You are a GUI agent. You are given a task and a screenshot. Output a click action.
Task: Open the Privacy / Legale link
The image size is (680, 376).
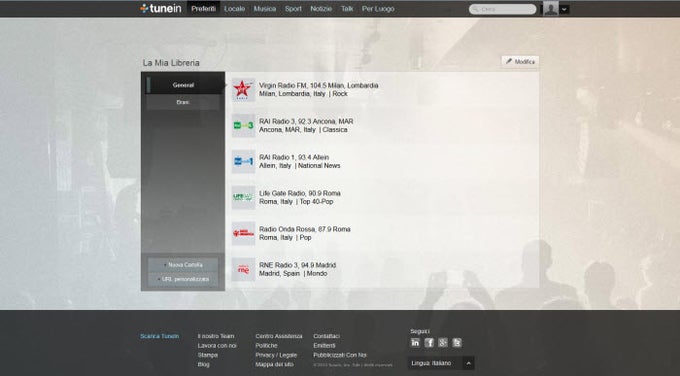pos(276,355)
